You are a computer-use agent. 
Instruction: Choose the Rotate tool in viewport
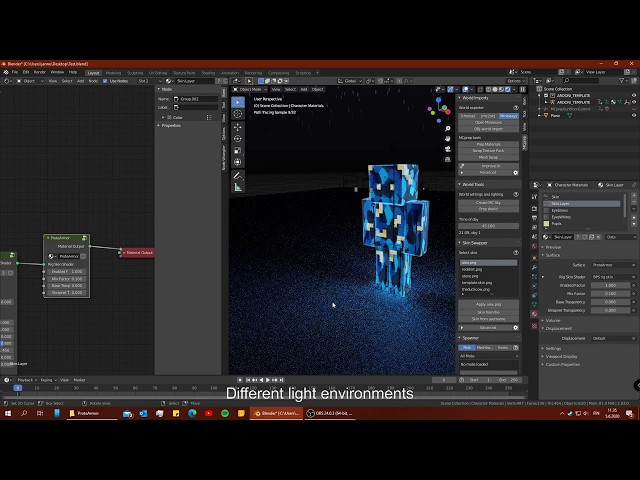[x=238, y=139]
